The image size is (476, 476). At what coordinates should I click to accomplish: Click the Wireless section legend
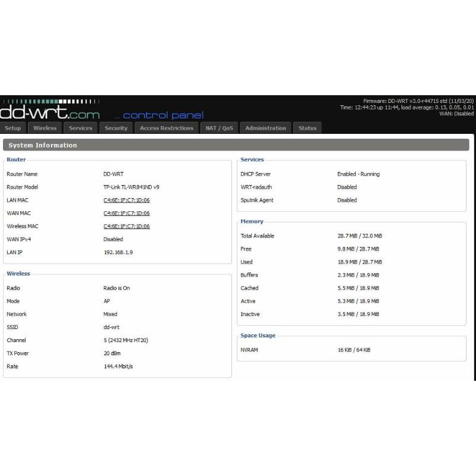point(18,274)
